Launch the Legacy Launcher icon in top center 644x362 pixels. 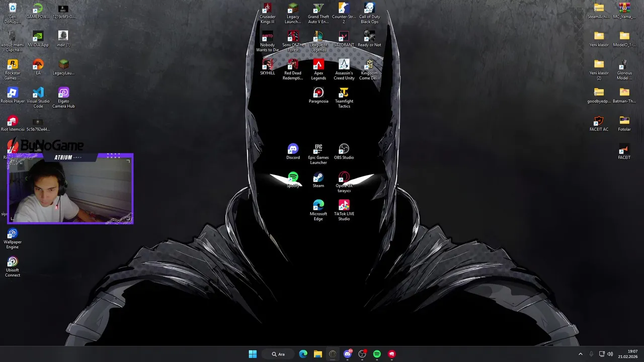293,13
